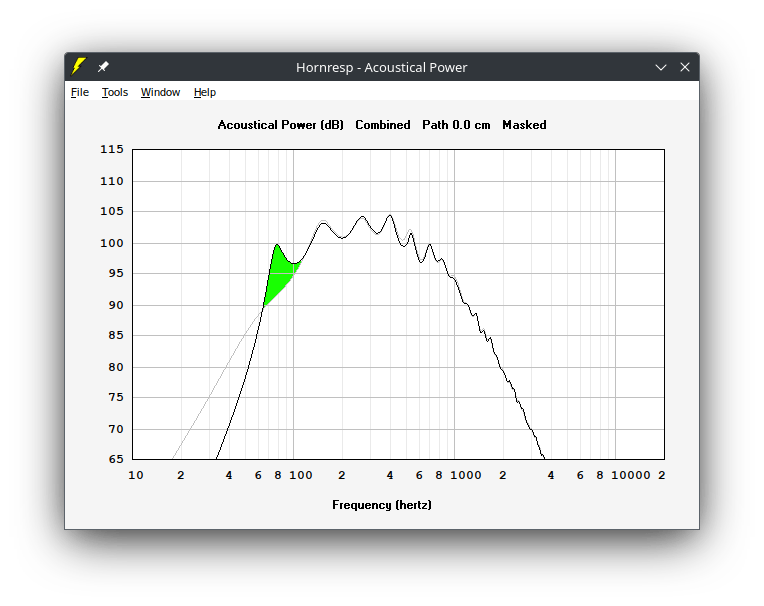Viewport: 764px width, 606px height.
Task: Click the 65 dB y-axis value
Action: tap(116, 459)
